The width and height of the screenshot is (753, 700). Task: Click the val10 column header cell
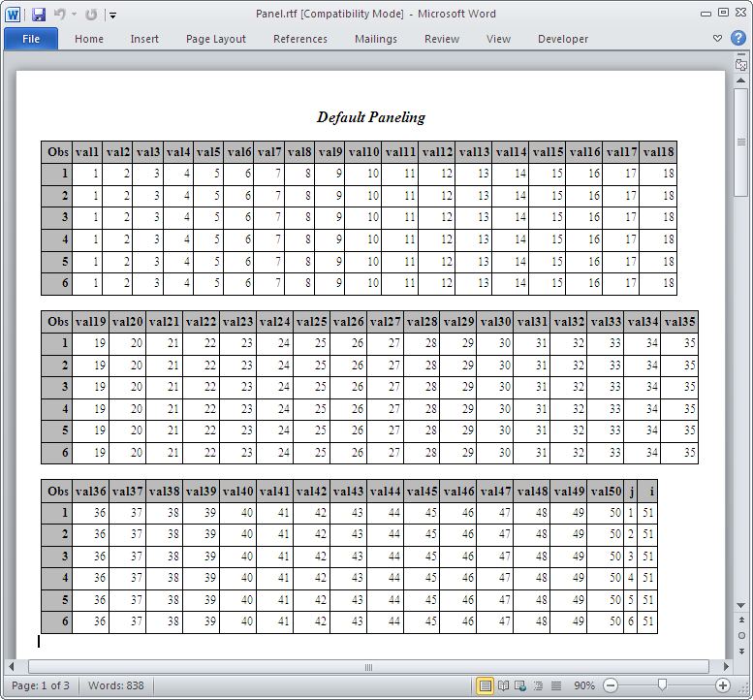click(363, 152)
